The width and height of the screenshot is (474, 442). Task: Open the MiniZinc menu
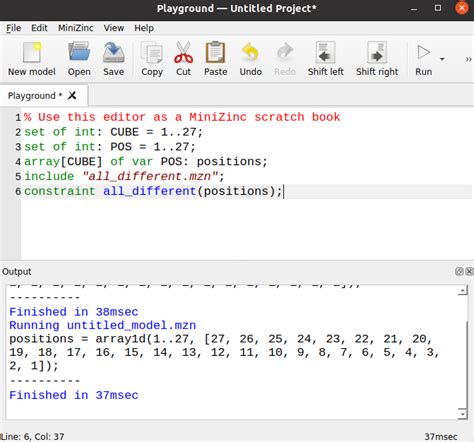click(x=76, y=28)
